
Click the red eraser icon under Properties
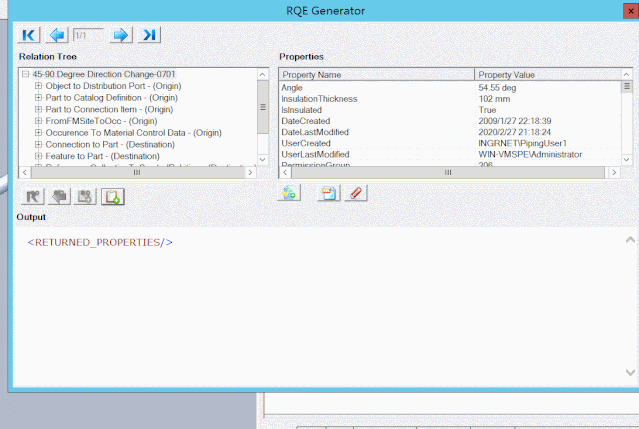(356, 193)
